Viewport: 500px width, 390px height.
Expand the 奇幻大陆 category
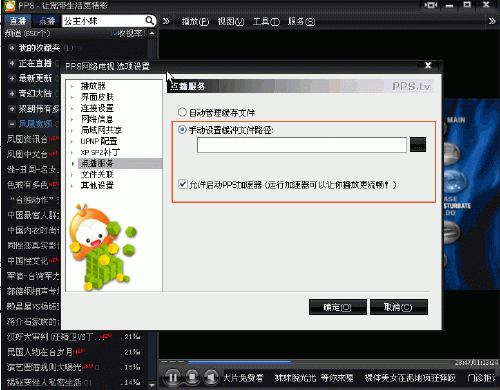point(12,93)
